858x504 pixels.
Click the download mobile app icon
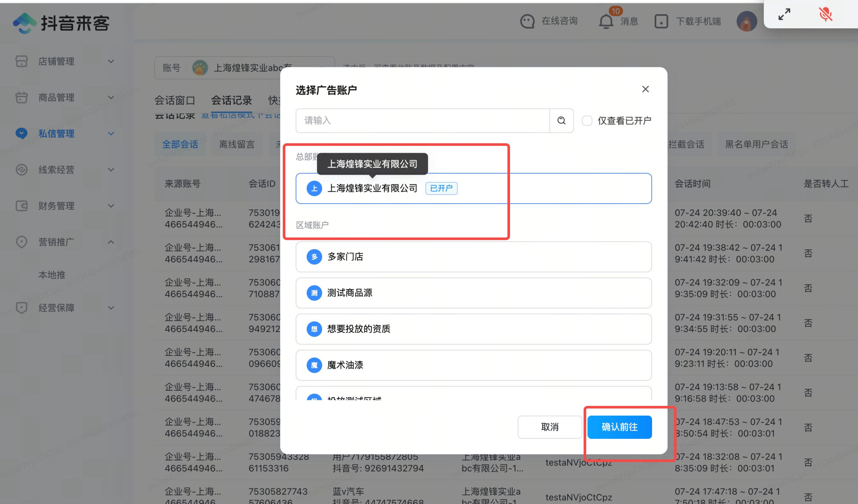[661, 21]
